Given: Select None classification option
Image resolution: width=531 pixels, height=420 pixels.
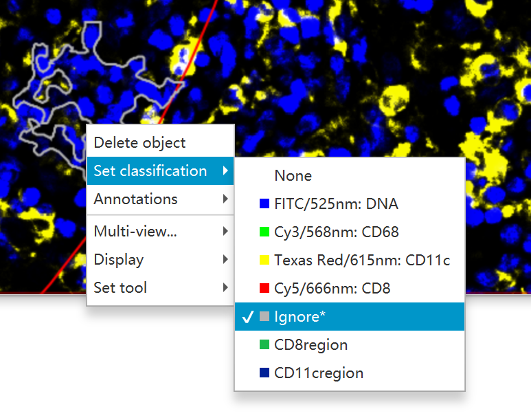Looking at the screenshot, I should (x=293, y=176).
